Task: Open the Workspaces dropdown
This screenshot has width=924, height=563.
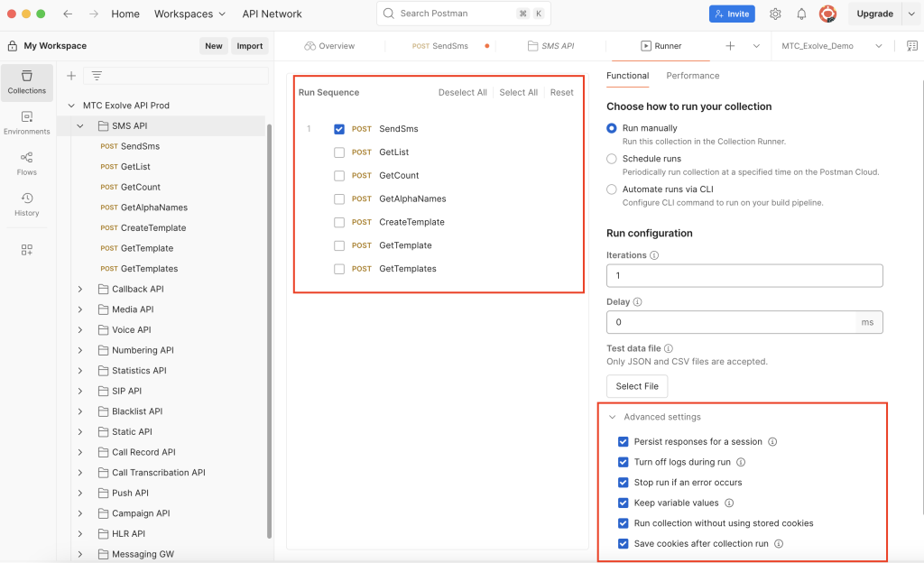Action: click(189, 14)
